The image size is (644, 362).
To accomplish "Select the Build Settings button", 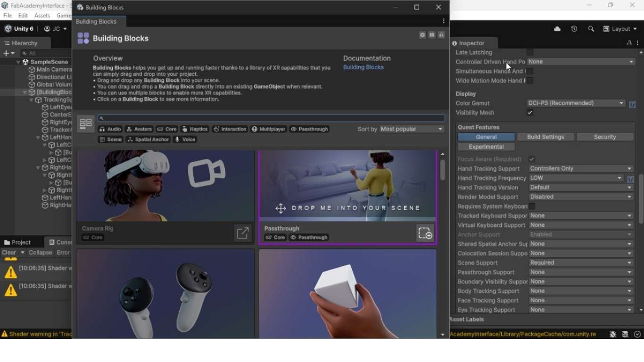I will coord(545,137).
